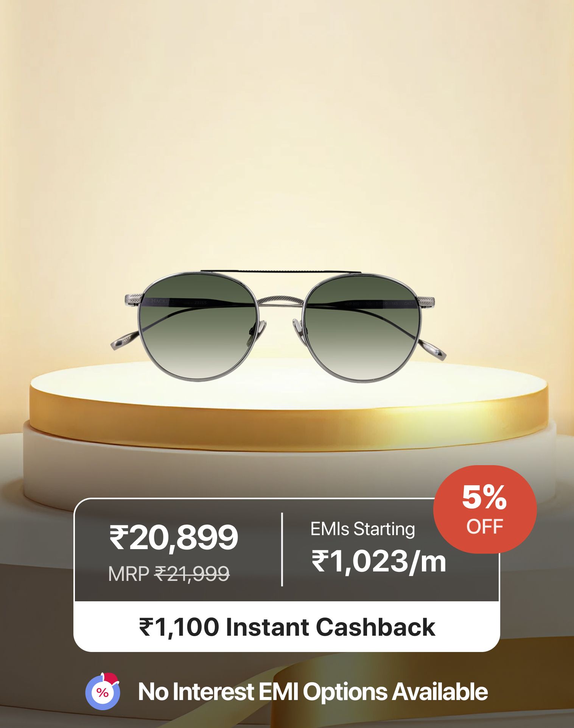574x728 pixels.
Task: Click the double bridge top bar
Action: pos(281,272)
